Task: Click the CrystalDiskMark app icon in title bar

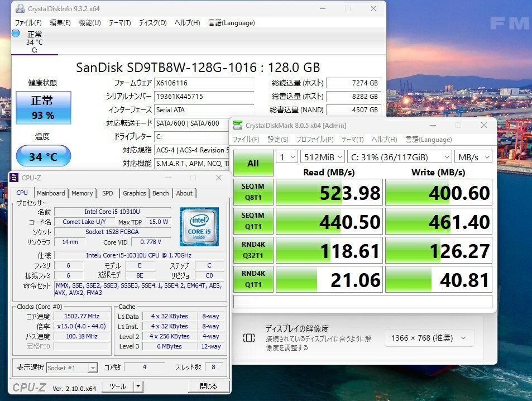Action: click(238, 125)
